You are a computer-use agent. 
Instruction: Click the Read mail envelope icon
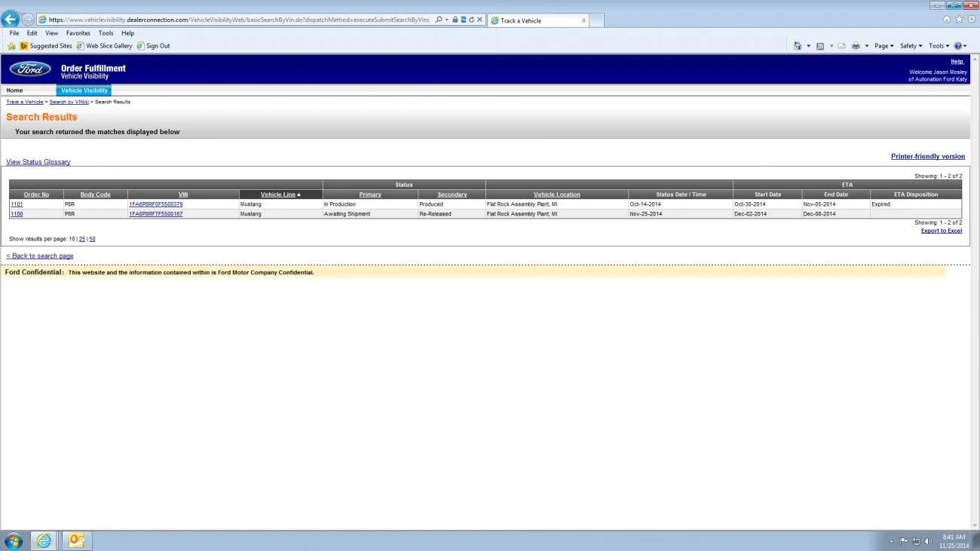click(x=842, y=46)
